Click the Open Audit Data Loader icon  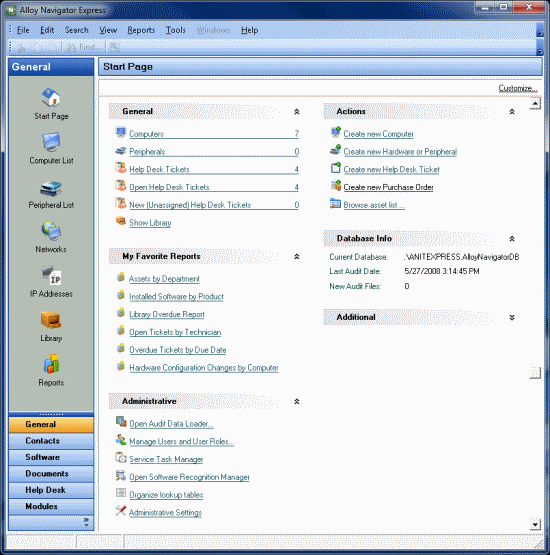tap(121, 422)
